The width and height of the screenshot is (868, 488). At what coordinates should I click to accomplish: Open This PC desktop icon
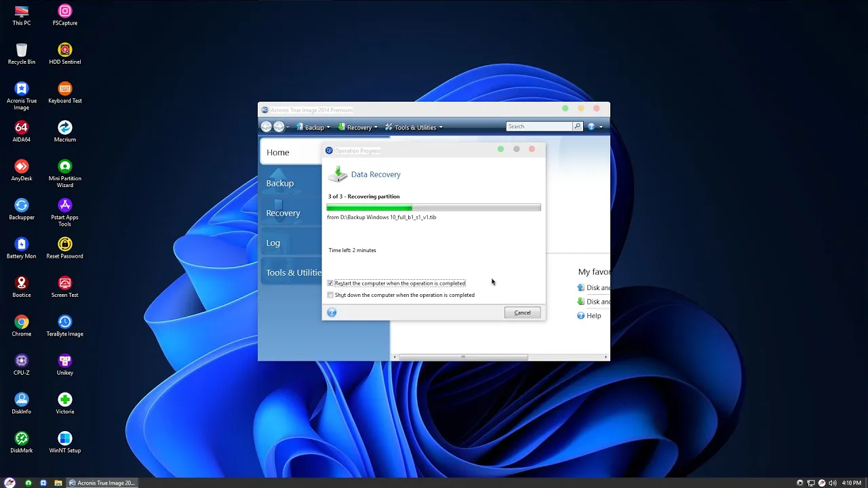pos(22,15)
